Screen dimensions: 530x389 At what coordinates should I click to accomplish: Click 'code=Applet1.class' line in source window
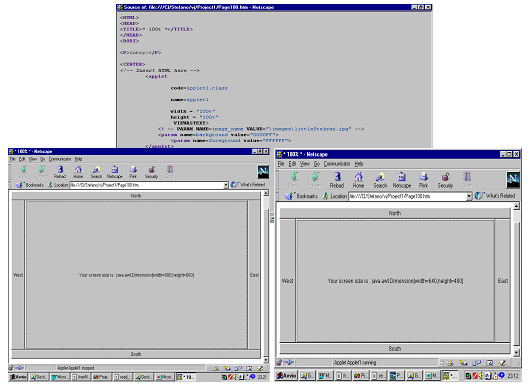[199, 88]
